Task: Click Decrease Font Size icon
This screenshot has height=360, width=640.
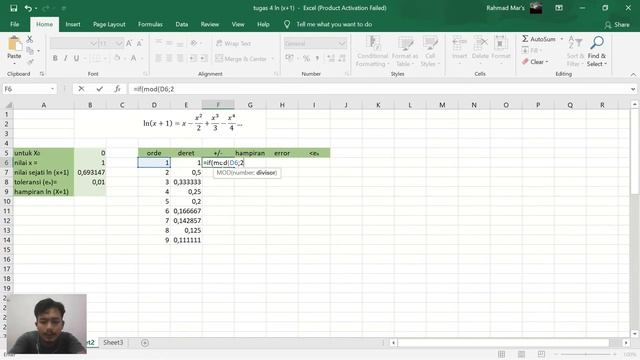Action: tap(140, 43)
